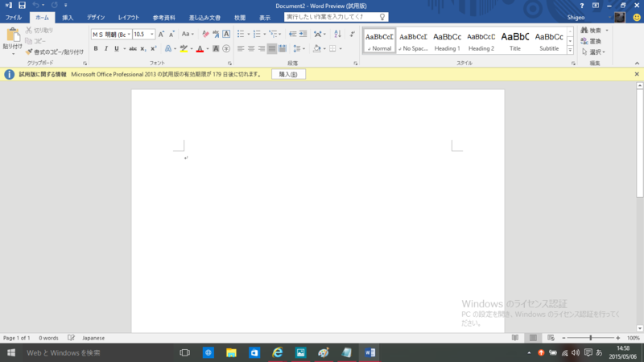This screenshot has height=362, width=644.
Task: Clear all formatting with the eraser icon
Action: [205, 34]
